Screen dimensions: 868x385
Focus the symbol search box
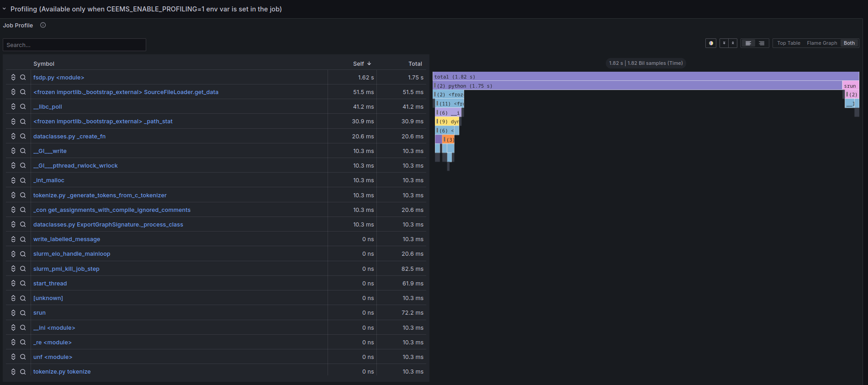click(74, 45)
